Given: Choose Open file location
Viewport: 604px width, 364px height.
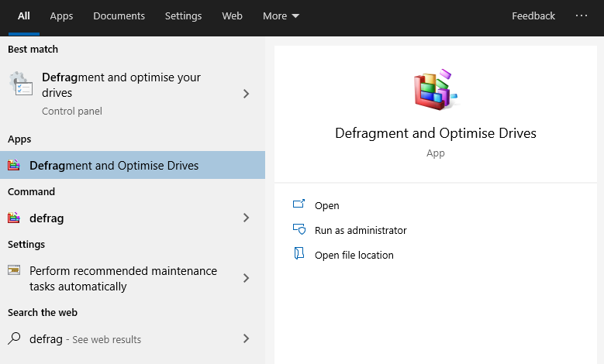Looking at the screenshot, I should 354,255.
